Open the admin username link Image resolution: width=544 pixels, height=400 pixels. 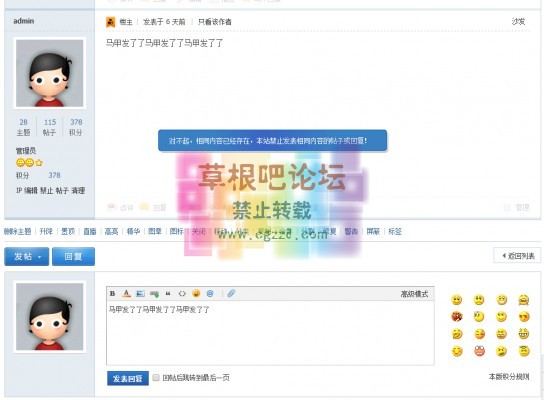tap(24, 21)
